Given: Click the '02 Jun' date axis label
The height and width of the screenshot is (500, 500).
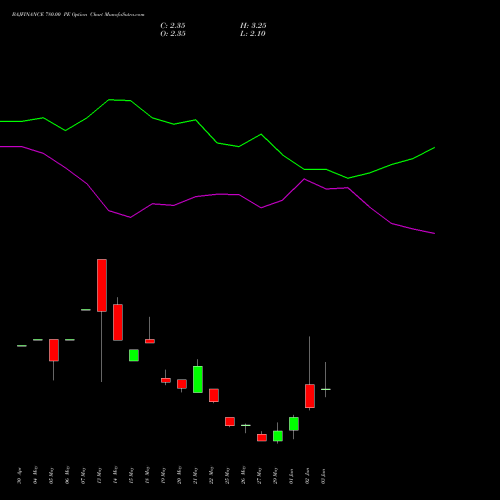Looking at the screenshot, I should [307, 476].
